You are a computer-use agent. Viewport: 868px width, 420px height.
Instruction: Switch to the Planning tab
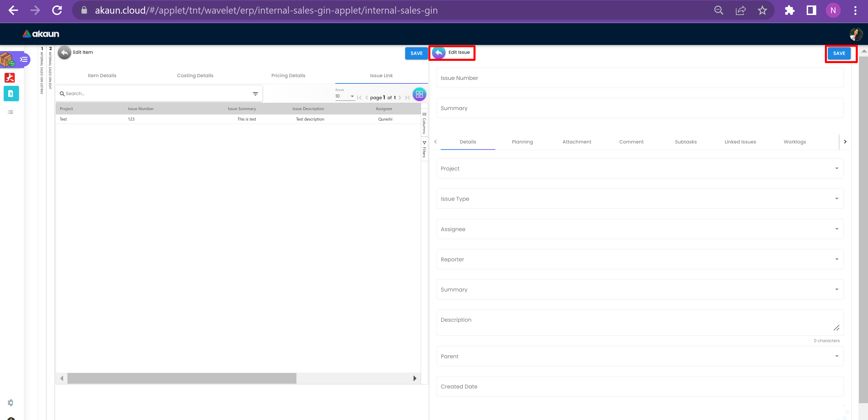[x=522, y=142]
